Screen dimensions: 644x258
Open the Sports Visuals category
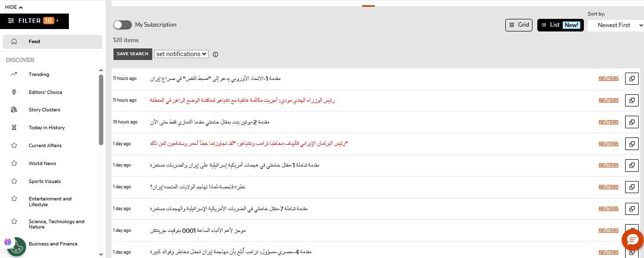point(45,182)
